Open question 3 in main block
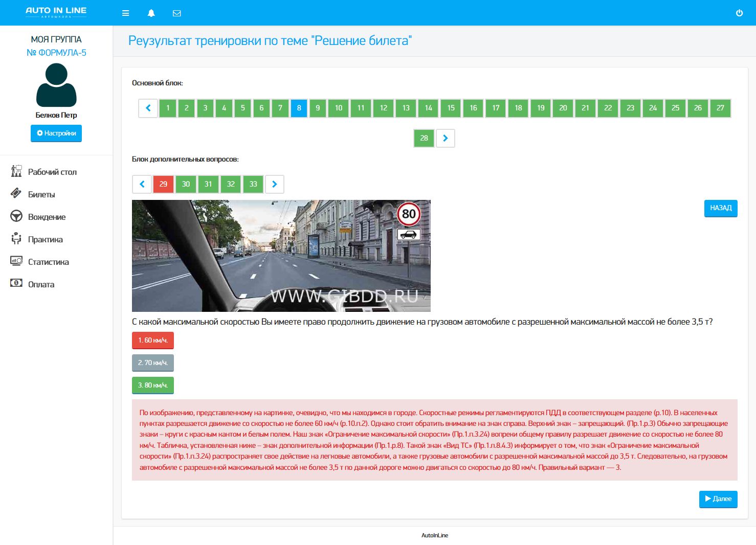 coord(205,108)
